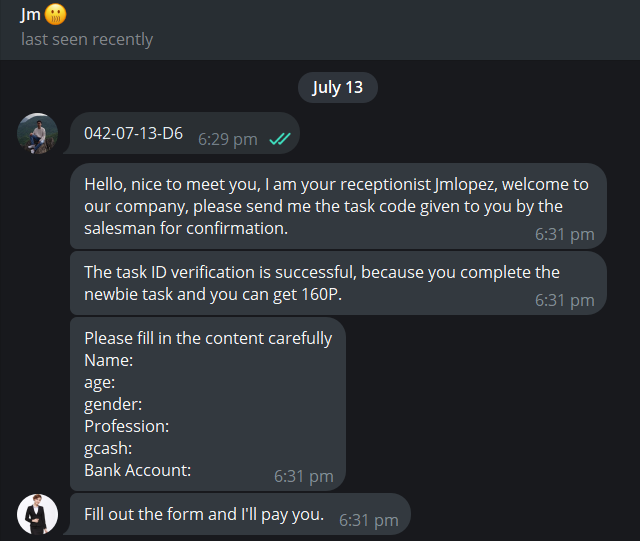The height and width of the screenshot is (541, 640).
Task: Click the face emoji next to Jm
Action: [55, 15]
